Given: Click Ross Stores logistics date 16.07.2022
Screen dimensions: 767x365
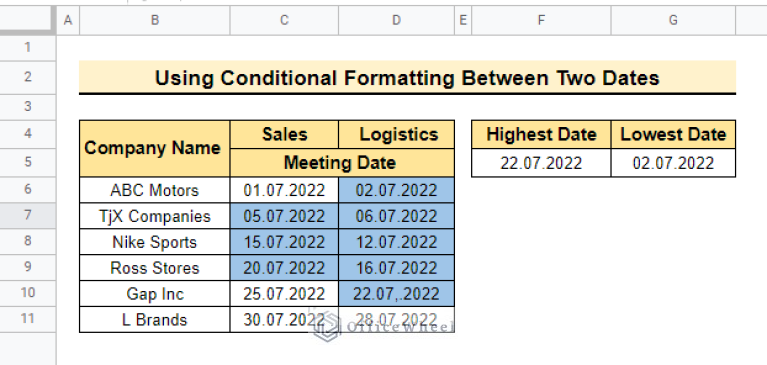Looking at the screenshot, I should 396,268.
